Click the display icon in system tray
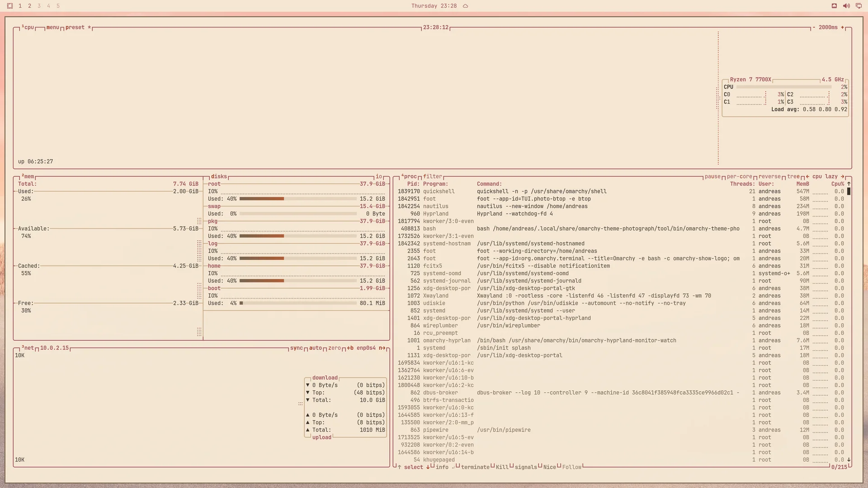868x488 pixels. coord(859,6)
